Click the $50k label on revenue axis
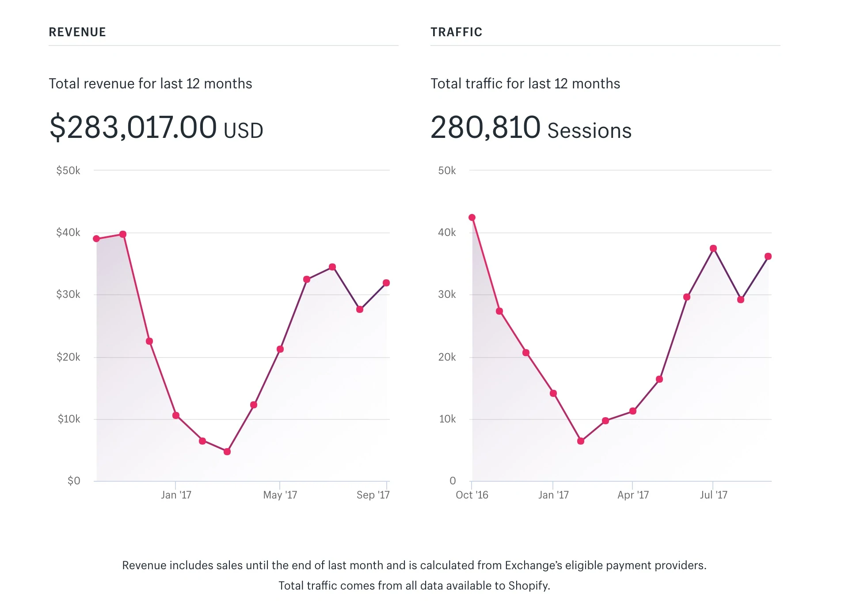 pyautogui.click(x=68, y=171)
